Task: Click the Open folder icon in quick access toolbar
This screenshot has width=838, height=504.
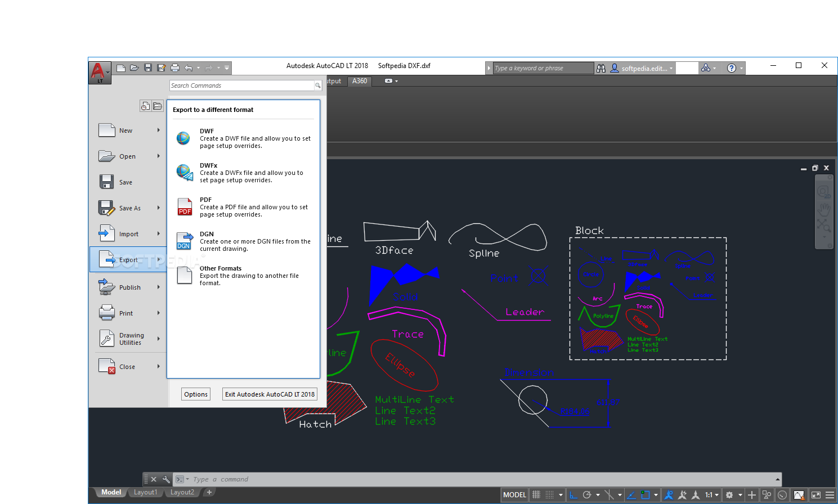Action: (x=135, y=68)
